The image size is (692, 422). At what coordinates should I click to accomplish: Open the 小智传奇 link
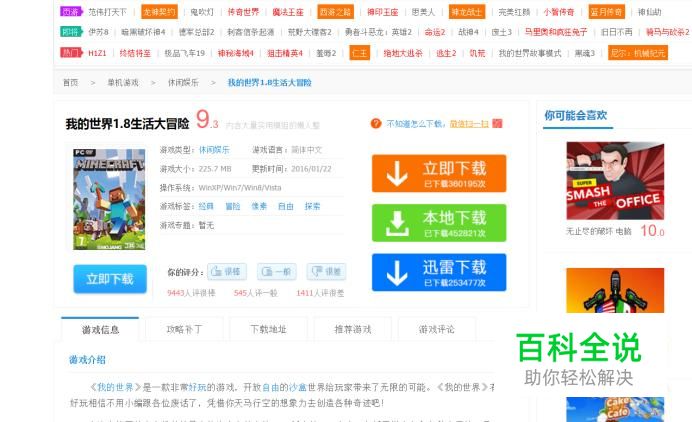coord(559,12)
